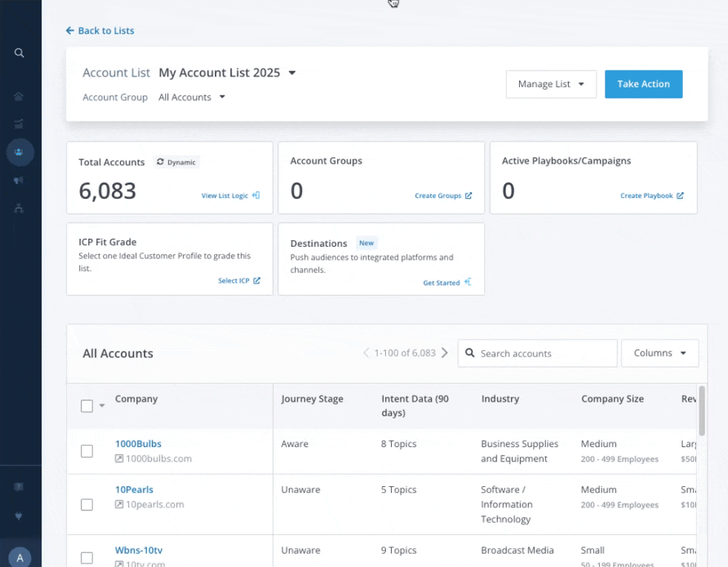Click the user avatar 'A' in sidebar
Viewport: 728px width, 567px height.
pyautogui.click(x=20, y=558)
